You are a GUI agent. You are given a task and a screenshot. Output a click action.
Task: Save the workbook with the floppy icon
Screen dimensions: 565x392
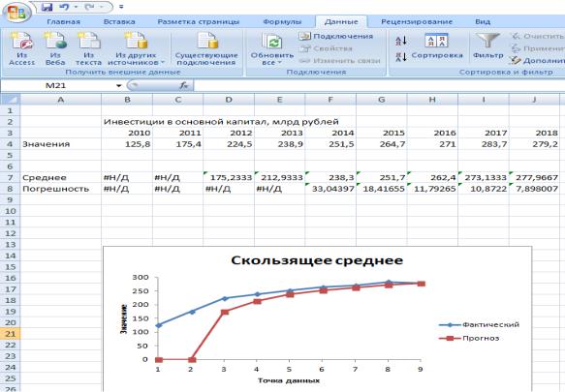(x=47, y=7)
